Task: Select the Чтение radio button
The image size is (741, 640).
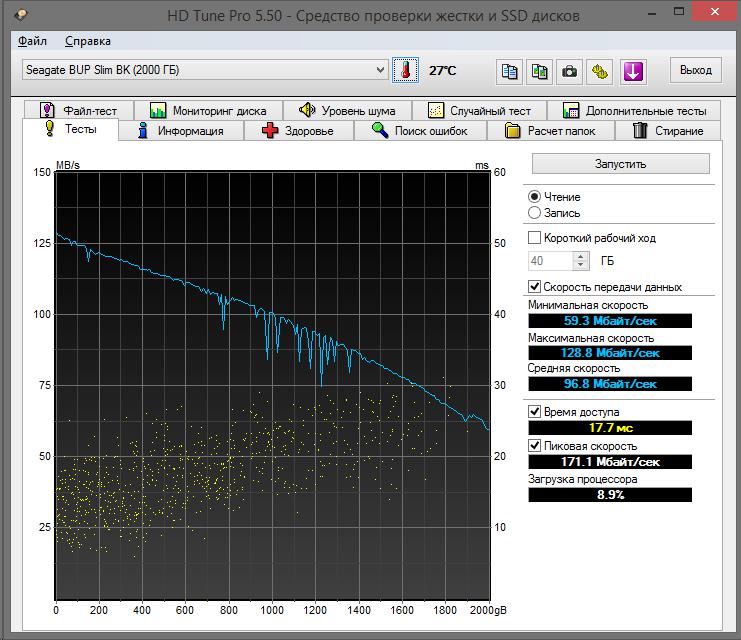Action: [x=534, y=197]
